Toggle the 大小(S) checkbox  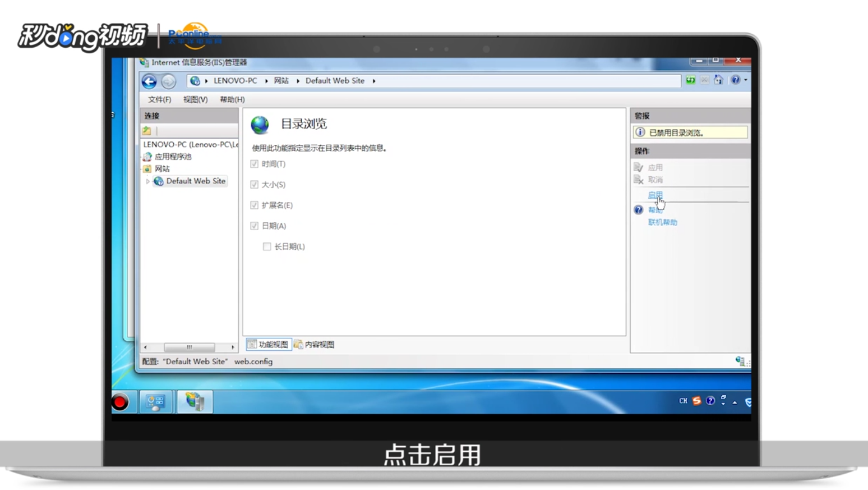pos(254,185)
